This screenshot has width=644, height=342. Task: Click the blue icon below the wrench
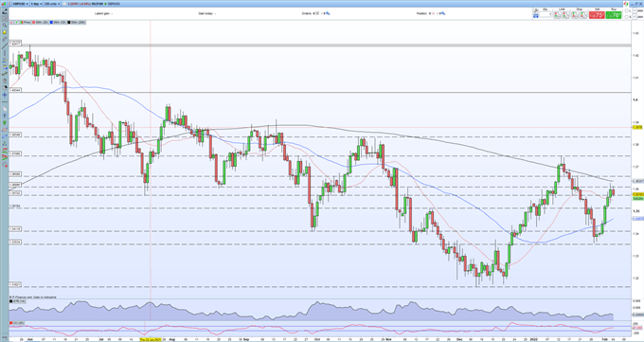coord(536,16)
